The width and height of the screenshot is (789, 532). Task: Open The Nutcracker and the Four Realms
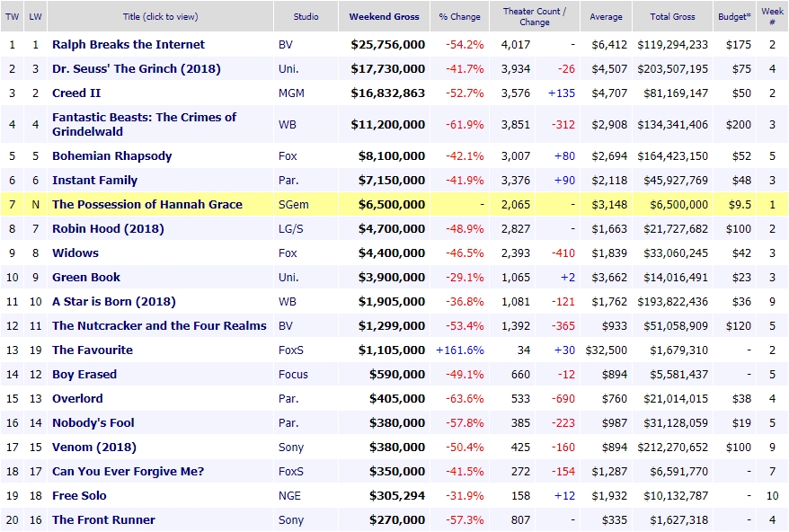(160, 325)
